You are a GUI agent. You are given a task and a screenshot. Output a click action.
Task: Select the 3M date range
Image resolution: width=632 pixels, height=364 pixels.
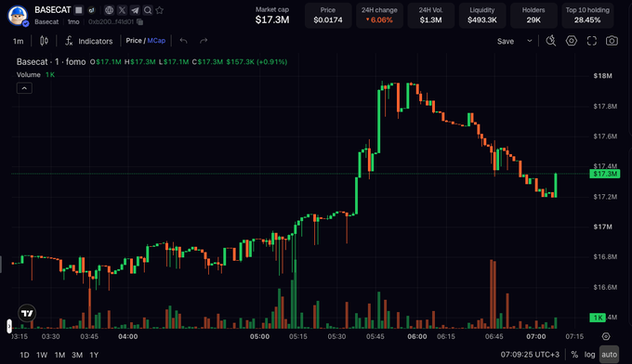[77, 355]
